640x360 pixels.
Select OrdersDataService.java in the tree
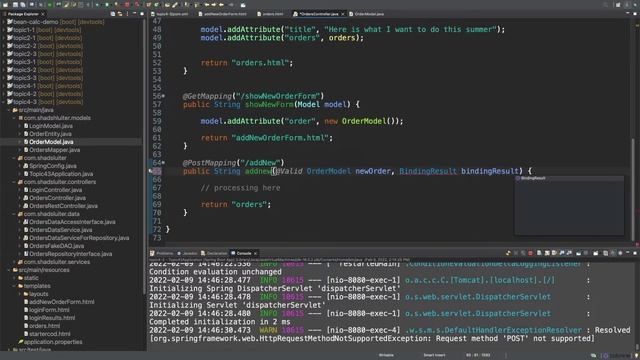(60, 230)
